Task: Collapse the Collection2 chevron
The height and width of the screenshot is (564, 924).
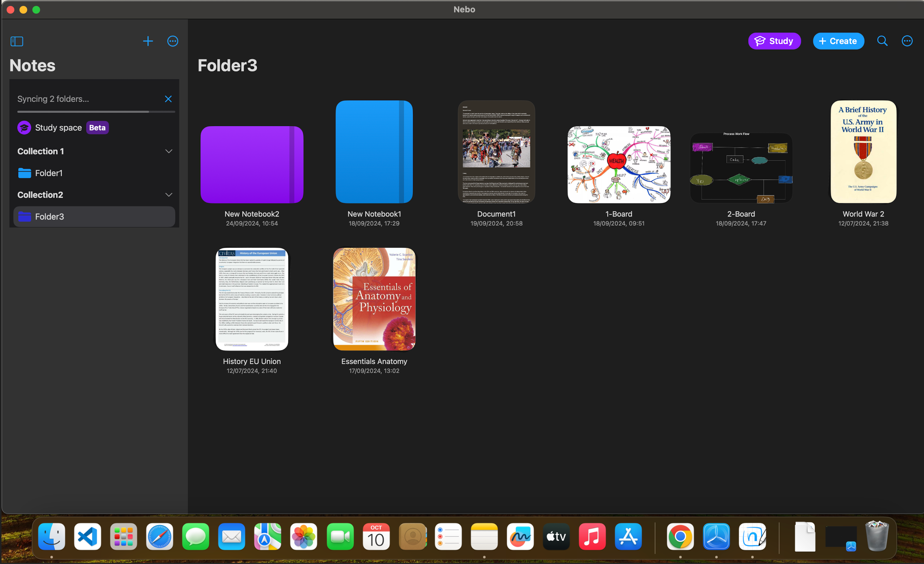Action: pos(169,195)
